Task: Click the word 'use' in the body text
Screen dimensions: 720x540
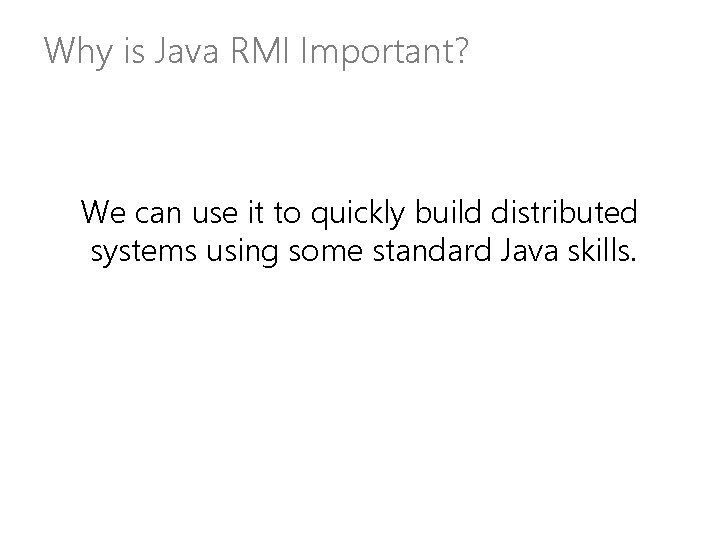Action: pyautogui.click(x=214, y=214)
